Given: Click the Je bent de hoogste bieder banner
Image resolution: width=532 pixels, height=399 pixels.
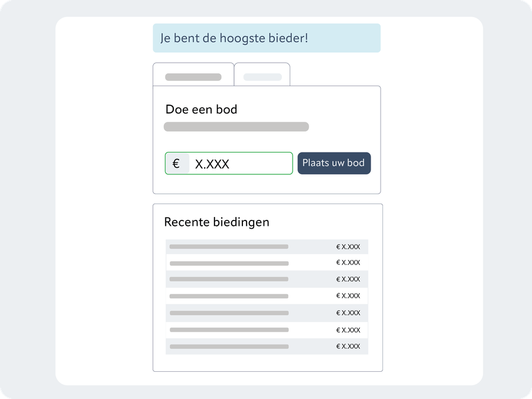Looking at the screenshot, I should point(266,38).
